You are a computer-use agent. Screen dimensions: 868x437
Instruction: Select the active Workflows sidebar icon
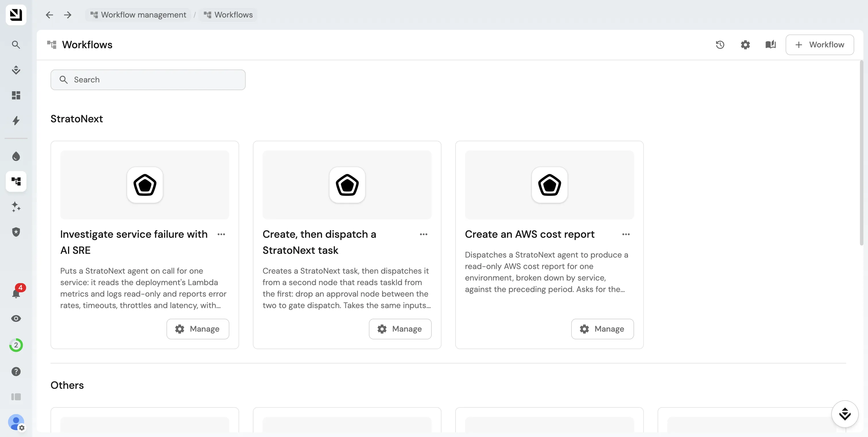pyautogui.click(x=16, y=182)
